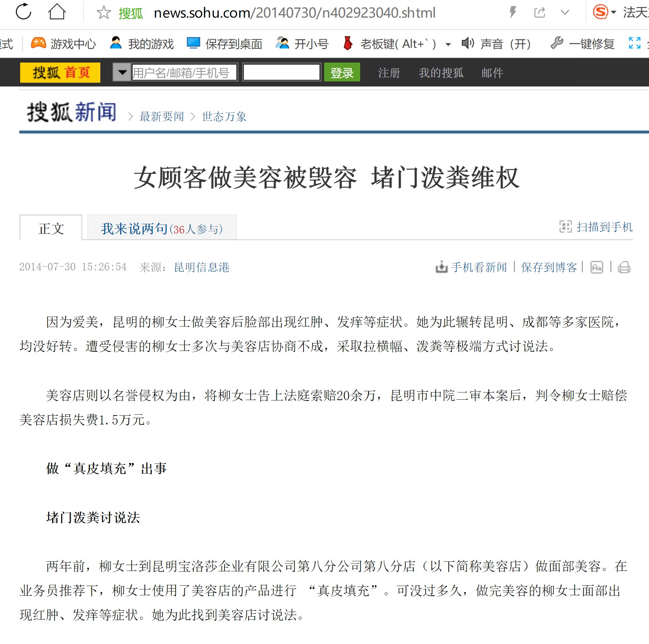The height and width of the screenshot is (644, 649).
Task: Click the print page icon
Action: 624,267
